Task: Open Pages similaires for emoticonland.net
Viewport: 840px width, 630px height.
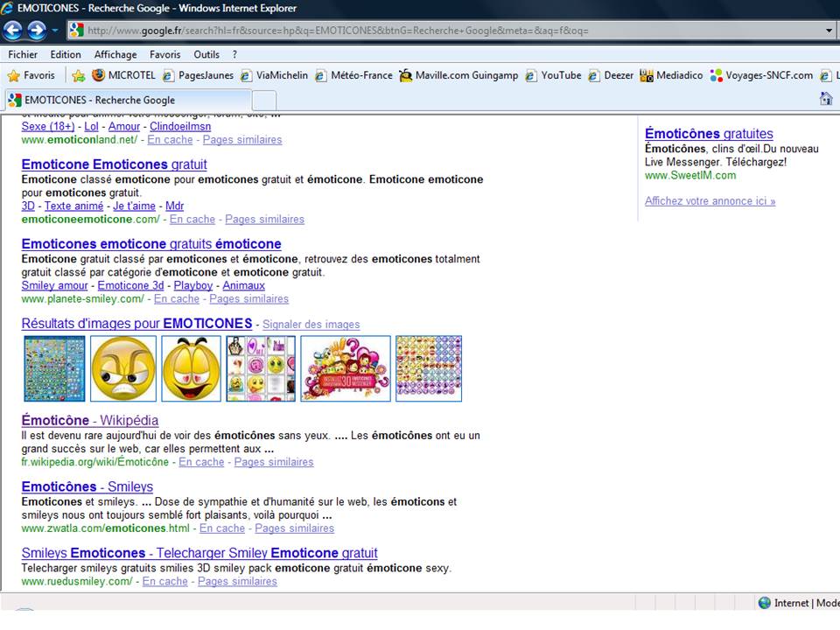Action: [242, 140]
